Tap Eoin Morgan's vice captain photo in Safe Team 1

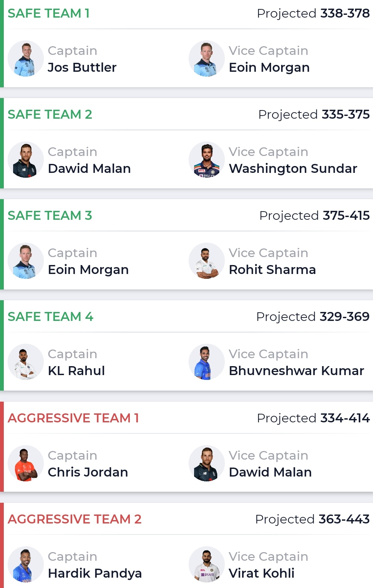207,59
